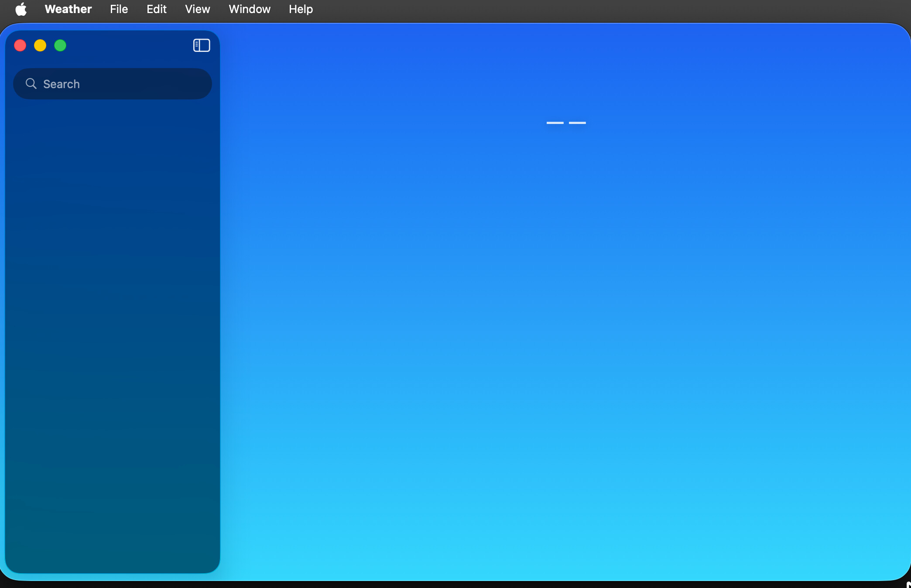This screenshot has height=588, width=911.
Task: Hide the sidebar using the sidebar icon
Action: tap(202, 45)
